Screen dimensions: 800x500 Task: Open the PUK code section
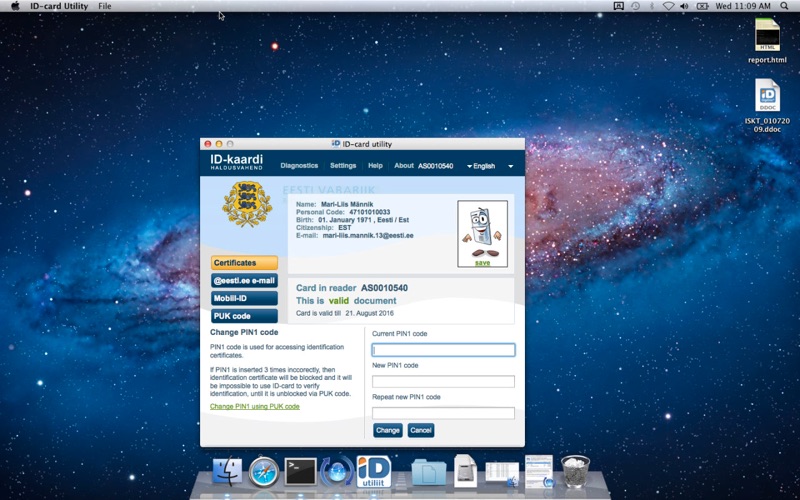click(x=244, y=316)
